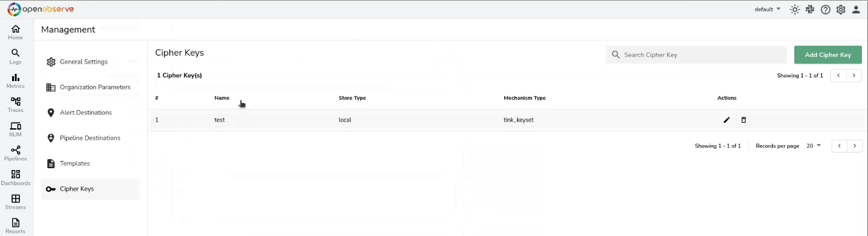Viewport: 868px width, 236px height.
Task: Select Organization Parameters tab
Action: 90,87
